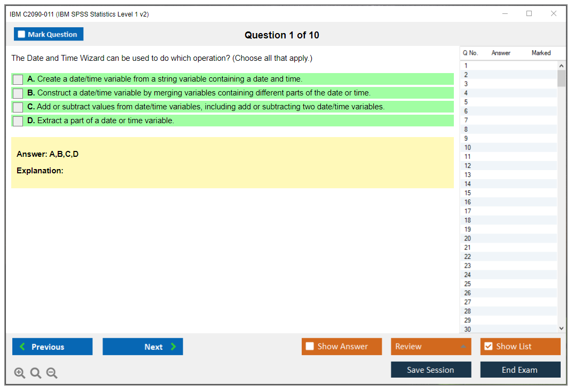The image size is (574, 392).
Task: Mark option D checkbox
Action: point(18,121)
